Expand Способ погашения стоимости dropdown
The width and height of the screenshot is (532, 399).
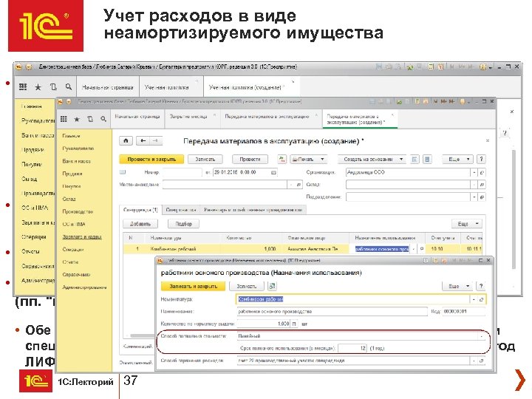[482, 336]
